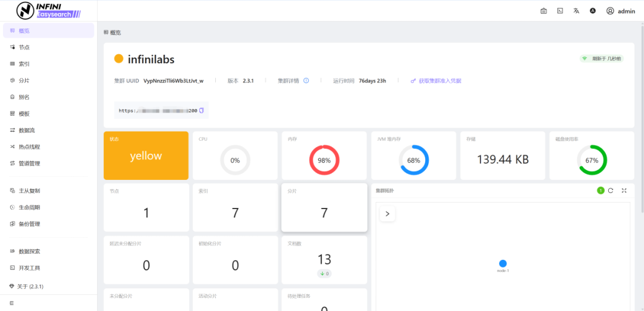This screenshot has width=644, height=311.
Task: Open the 生命周期 lifecycle menu item
Action: click(x=48, y=207)
